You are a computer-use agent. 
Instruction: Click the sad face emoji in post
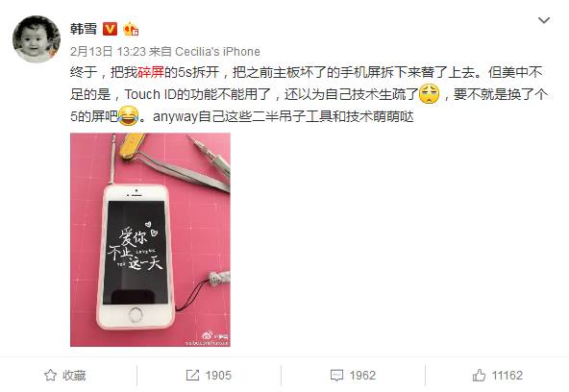(x=429, y=94)
